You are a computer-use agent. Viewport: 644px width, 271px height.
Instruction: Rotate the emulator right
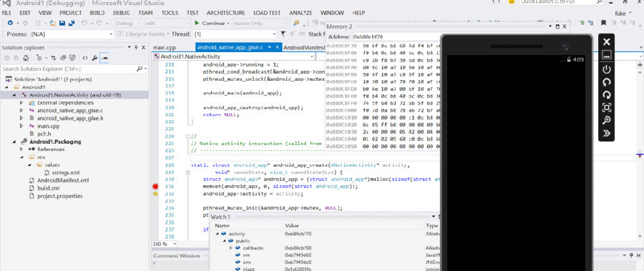pos(606,95)
